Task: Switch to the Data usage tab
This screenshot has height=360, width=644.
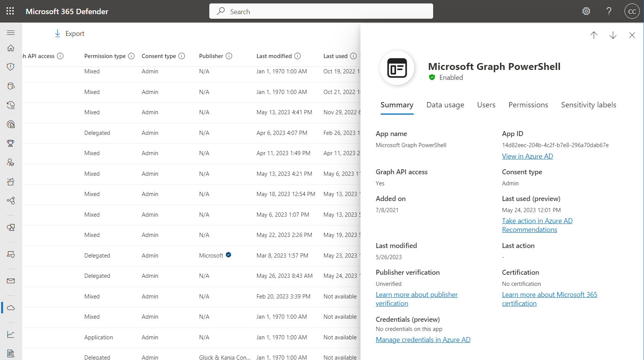Action: [x=445, y=105]
